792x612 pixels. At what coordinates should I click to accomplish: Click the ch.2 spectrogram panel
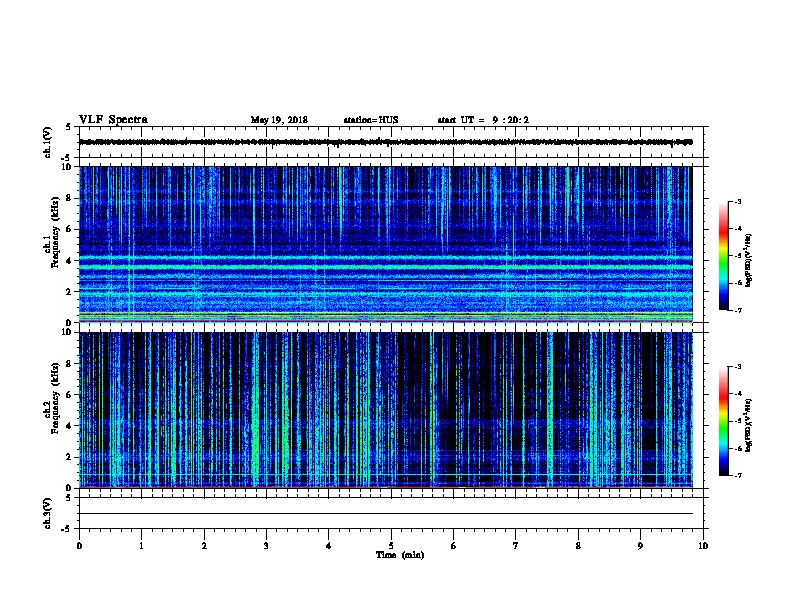point(386,410)
